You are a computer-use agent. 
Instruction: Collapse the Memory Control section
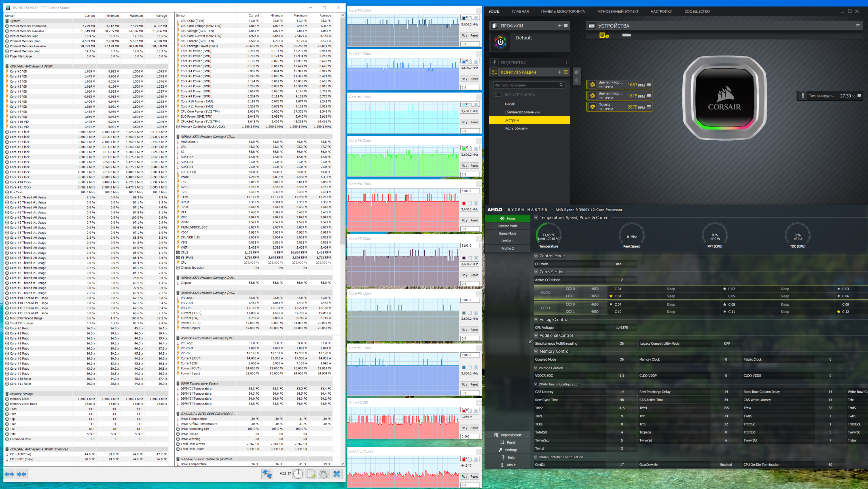[536, 351]
